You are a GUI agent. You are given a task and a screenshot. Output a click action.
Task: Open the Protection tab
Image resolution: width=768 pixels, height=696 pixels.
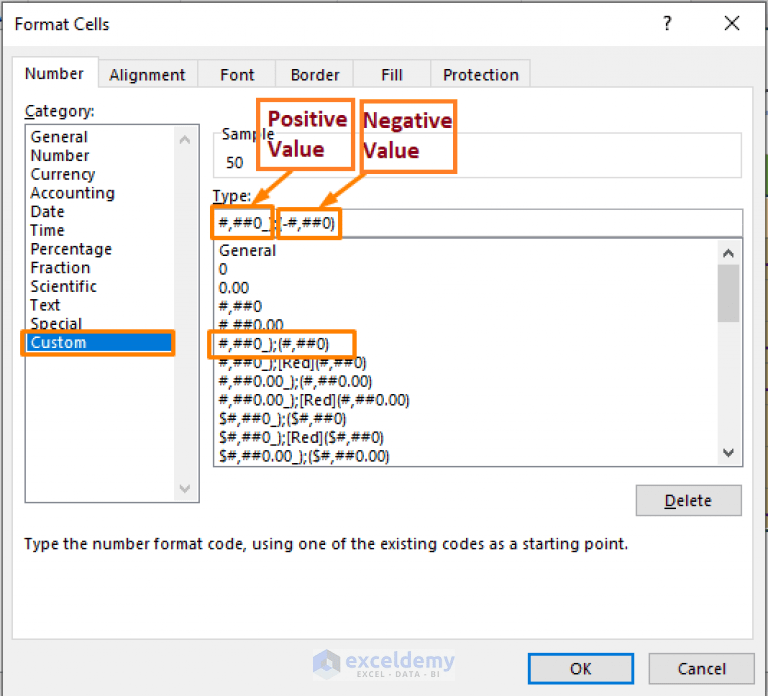tap(480, 74)
